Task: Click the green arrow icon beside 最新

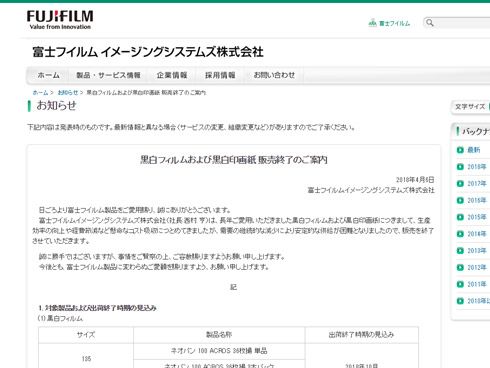Action: (460, 150)
